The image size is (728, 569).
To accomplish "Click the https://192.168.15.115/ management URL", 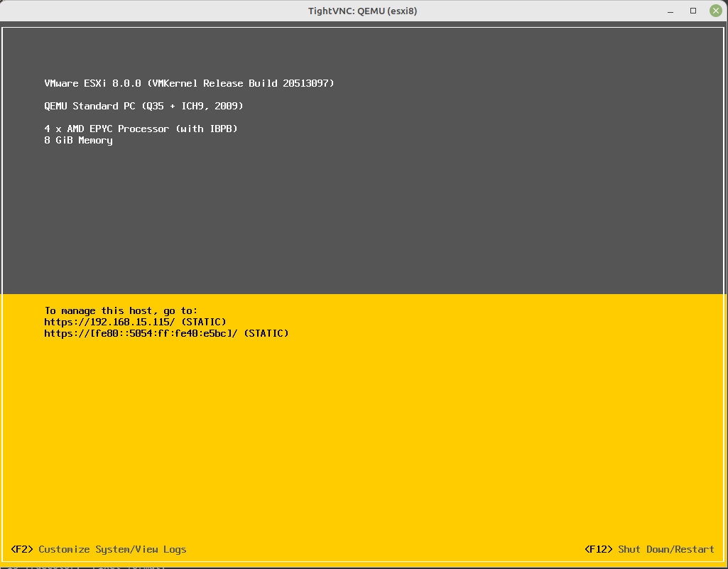I will tap(109, 322).
